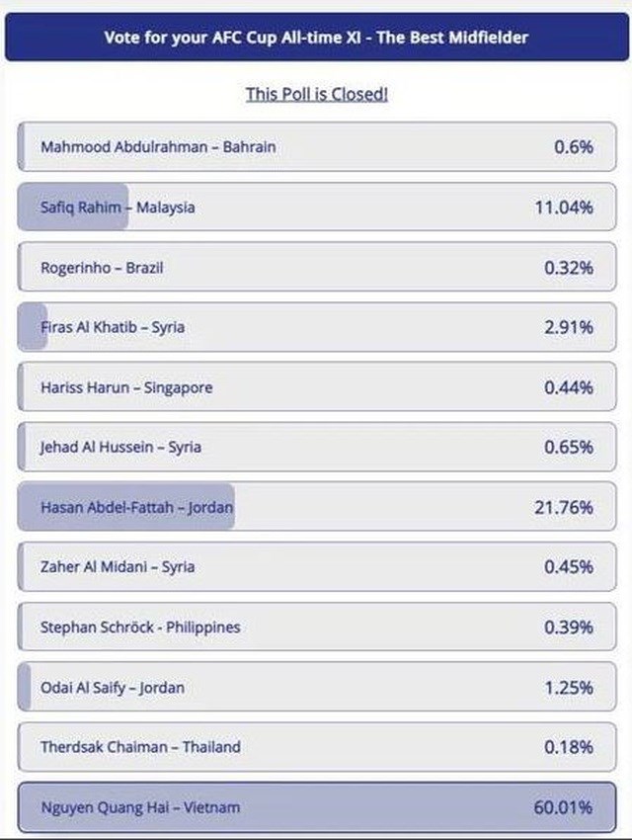This screenshot has width=632, height=840.
Task: Click the 60.01% vote percentage
Action: point(564,807)
